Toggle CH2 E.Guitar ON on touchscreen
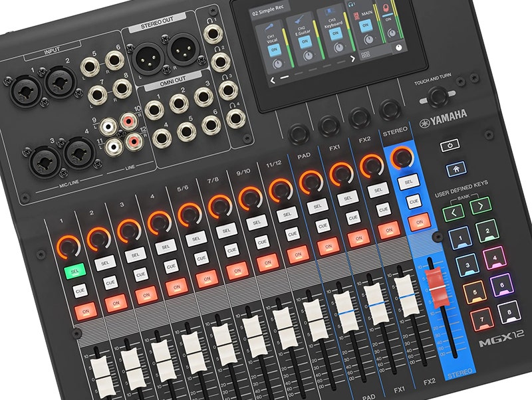532x400 pixels. tap(305, 42)
